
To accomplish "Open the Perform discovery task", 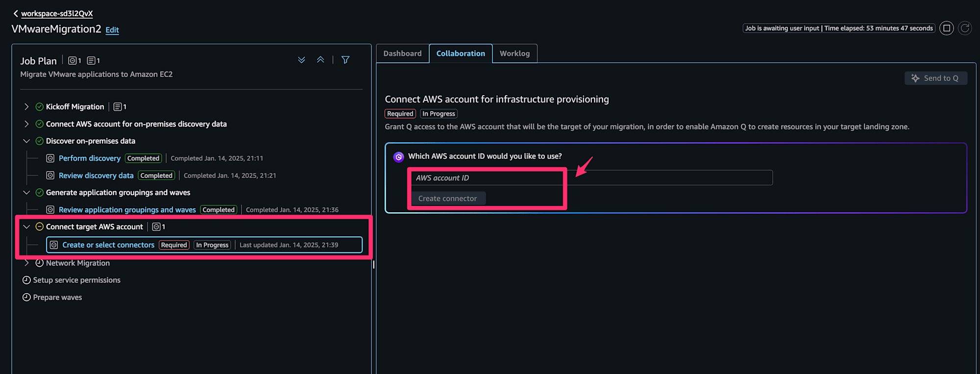I will (90, 158).
